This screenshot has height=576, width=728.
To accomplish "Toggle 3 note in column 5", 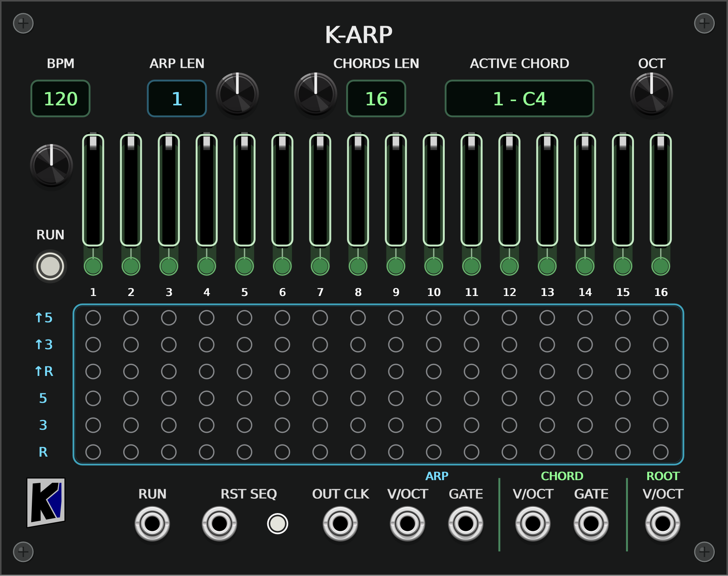I will 245,425.
